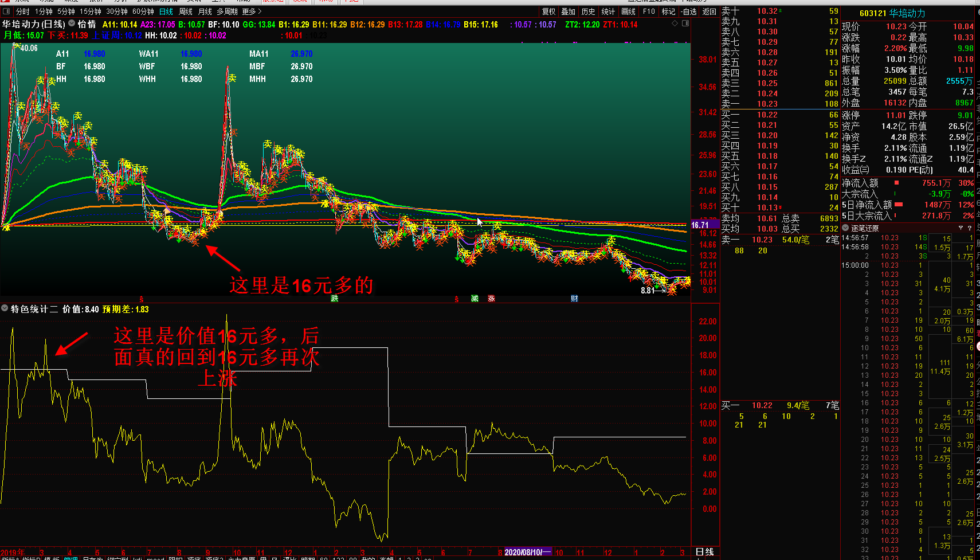Screen dimensions: 980x560
Task: Click the green 跌 event marker
Action: tap(334, 299)
